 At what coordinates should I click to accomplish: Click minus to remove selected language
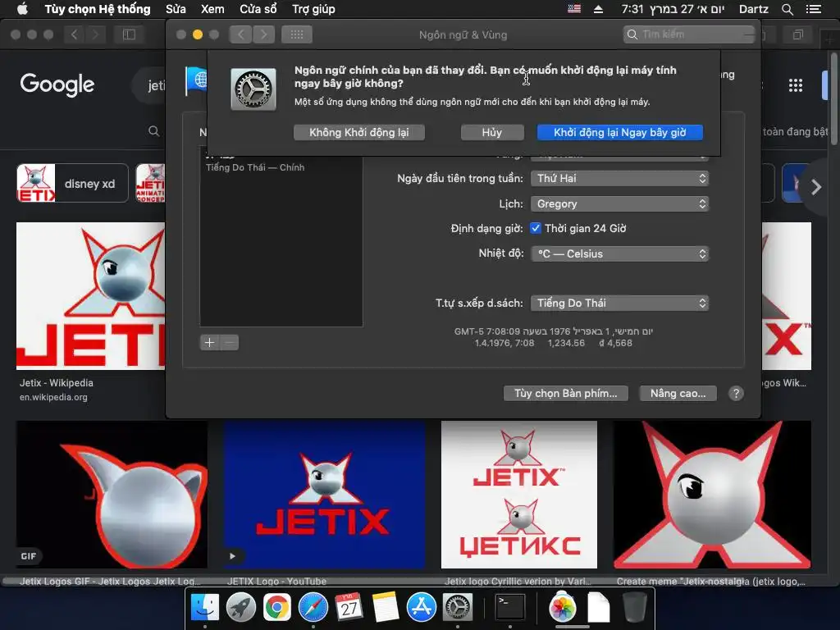230,342
